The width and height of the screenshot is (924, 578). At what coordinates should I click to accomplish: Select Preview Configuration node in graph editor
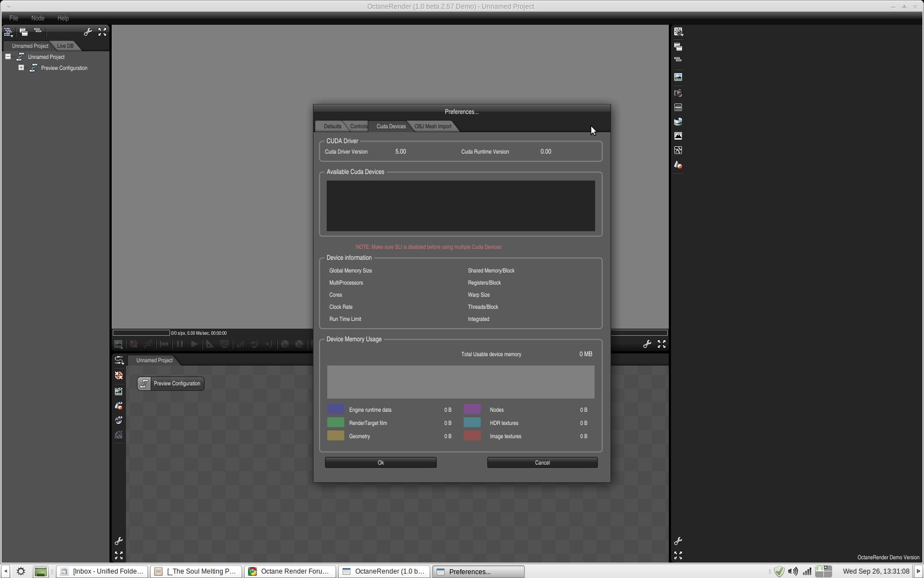pyautogui.click(x=170, y=384)
